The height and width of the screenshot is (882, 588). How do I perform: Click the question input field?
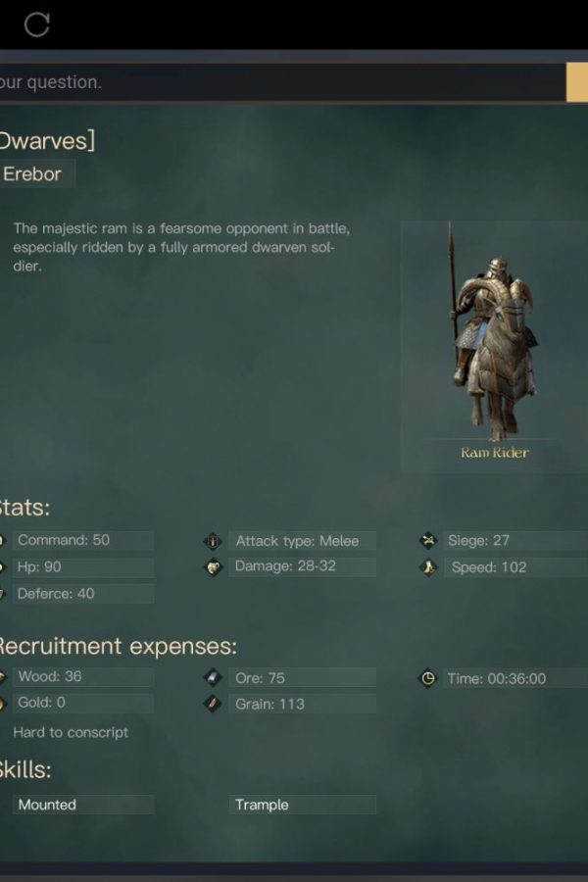[281, 82]
